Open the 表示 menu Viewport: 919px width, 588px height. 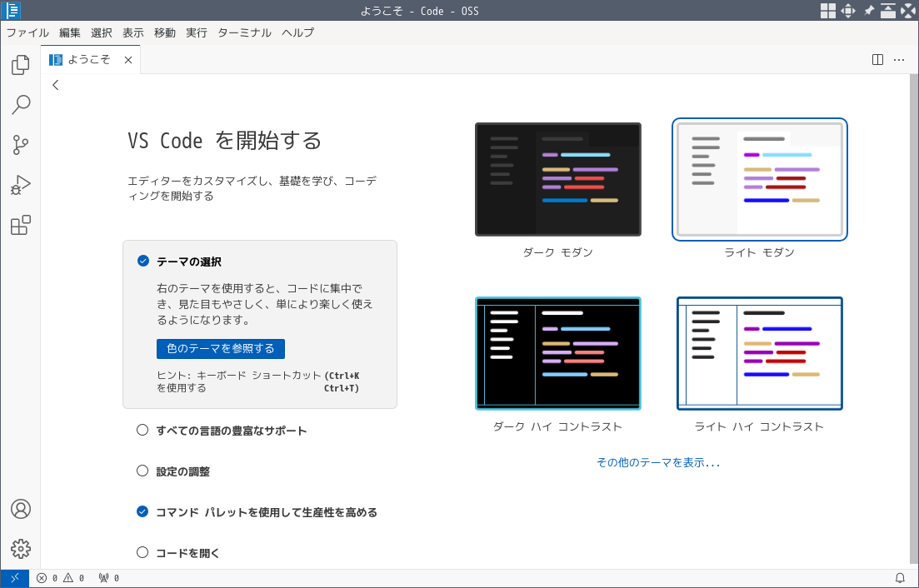pyautogui.click(x=133, y=32)
